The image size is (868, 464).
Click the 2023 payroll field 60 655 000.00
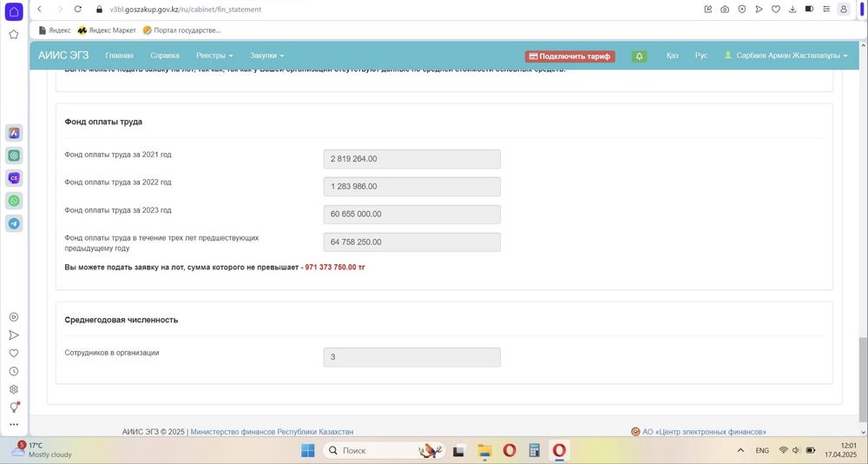[x=411, y=215]
